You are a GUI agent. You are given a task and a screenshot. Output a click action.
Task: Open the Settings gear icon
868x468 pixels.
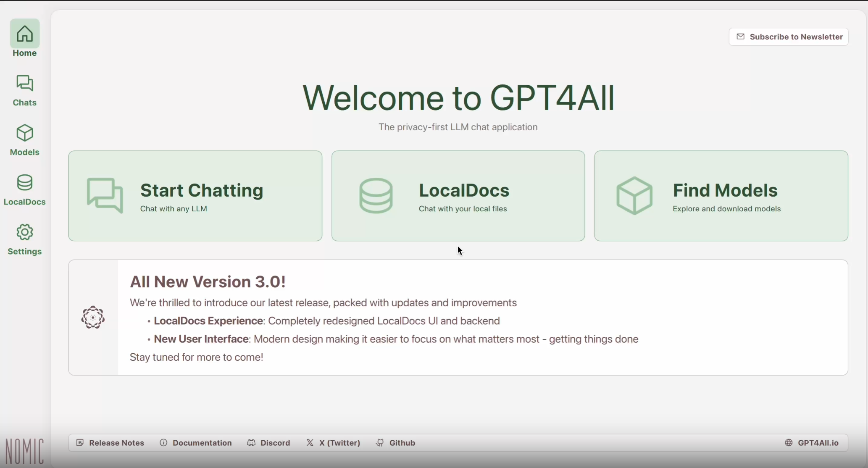[25, 232]
